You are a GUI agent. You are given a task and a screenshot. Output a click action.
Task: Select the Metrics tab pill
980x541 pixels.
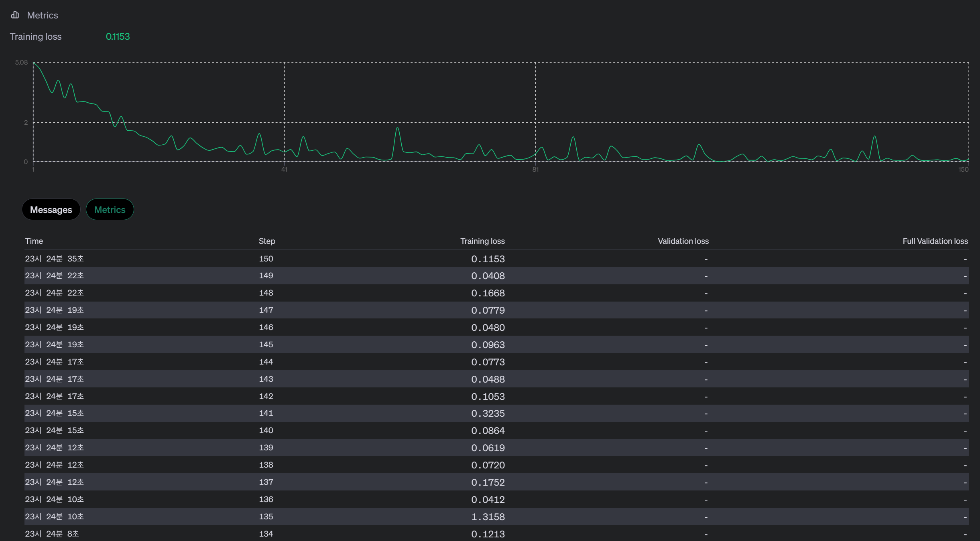coord(110,210)
